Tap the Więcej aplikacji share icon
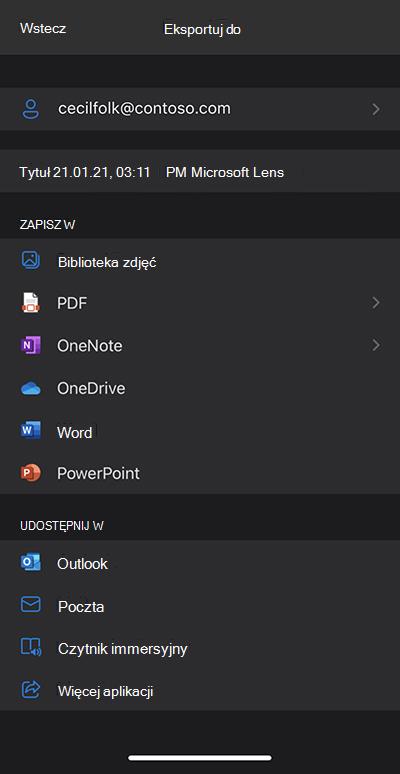This screenshot has width=400, height=774. click(31, 690)
